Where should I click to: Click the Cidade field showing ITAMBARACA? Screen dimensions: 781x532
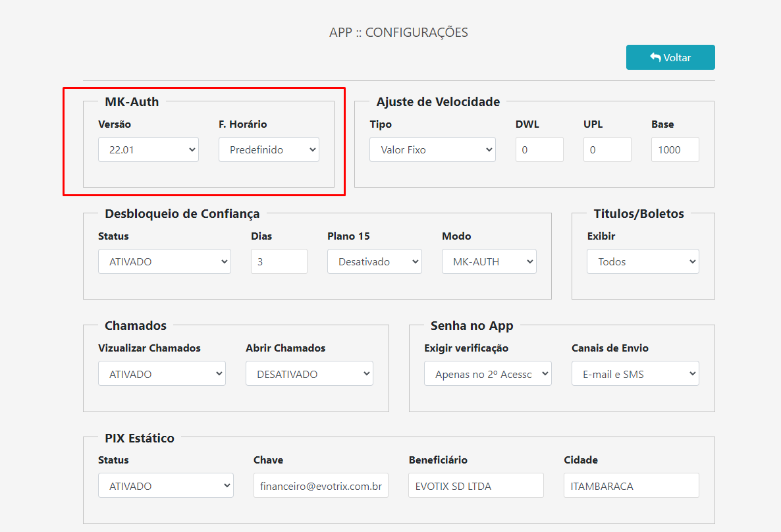click(x=631, y=485)
